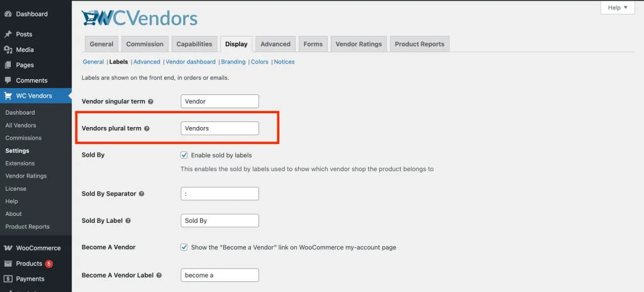The height and width of the screenshot is (292, 644).
Task: Open License in sidebar
Action: coord(16,188)
